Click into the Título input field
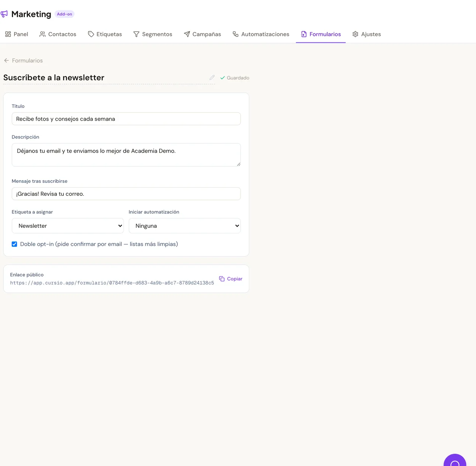This screenshot has width=476, height=466. (126, 119)
